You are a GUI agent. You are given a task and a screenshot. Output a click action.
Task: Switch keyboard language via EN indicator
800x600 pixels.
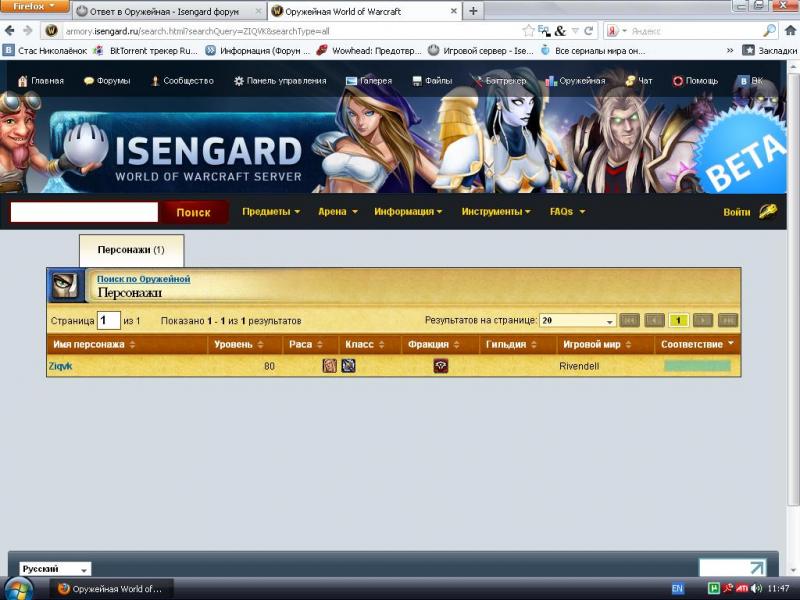tap(677, 589)
